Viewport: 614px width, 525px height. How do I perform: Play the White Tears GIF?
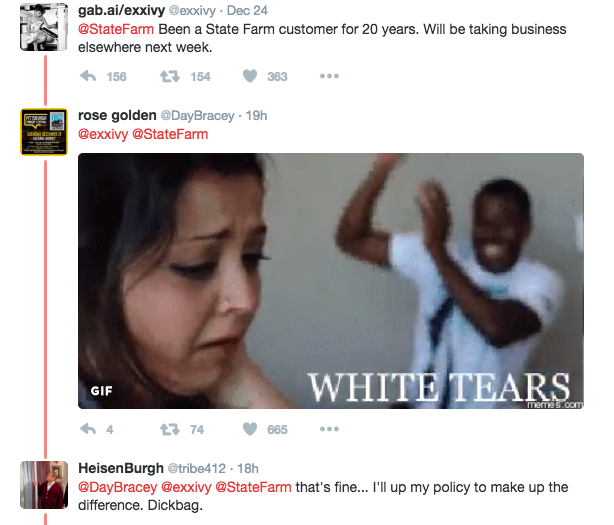331,281
